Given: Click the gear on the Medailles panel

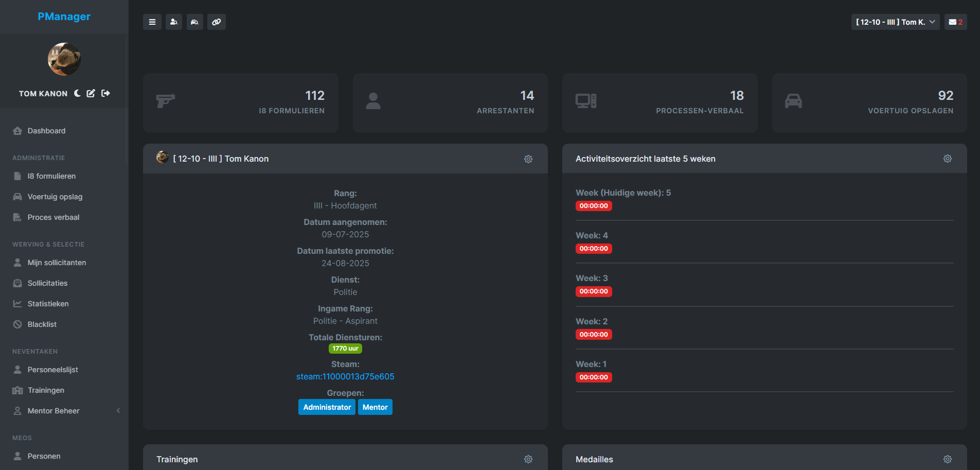Looking at the screenshot, I should 948,459.
